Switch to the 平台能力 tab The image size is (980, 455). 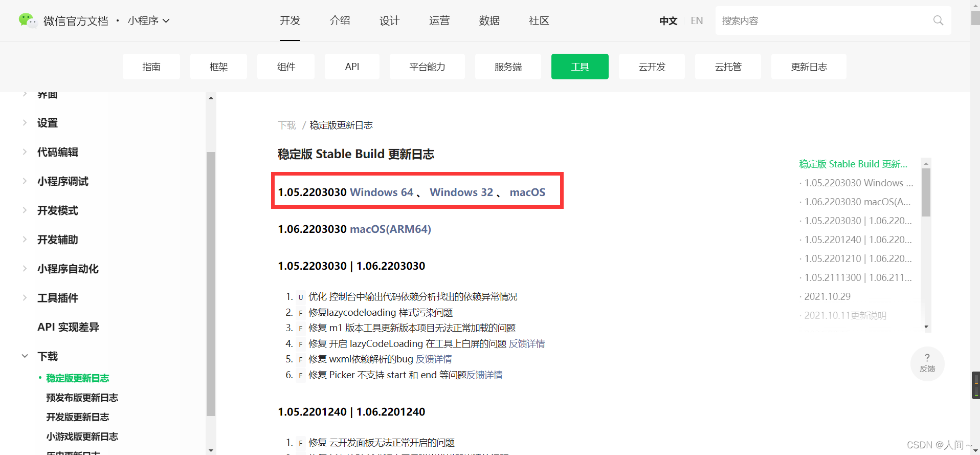pos(427,67)
